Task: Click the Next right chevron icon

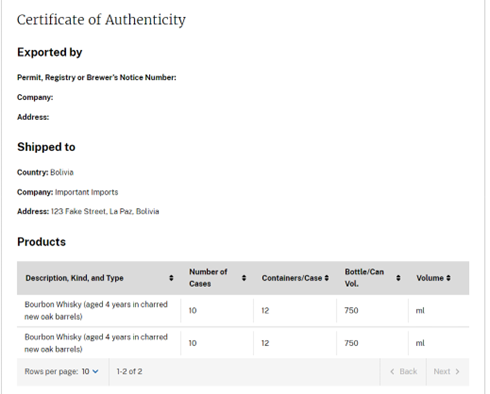Action: tap(457, 372)
